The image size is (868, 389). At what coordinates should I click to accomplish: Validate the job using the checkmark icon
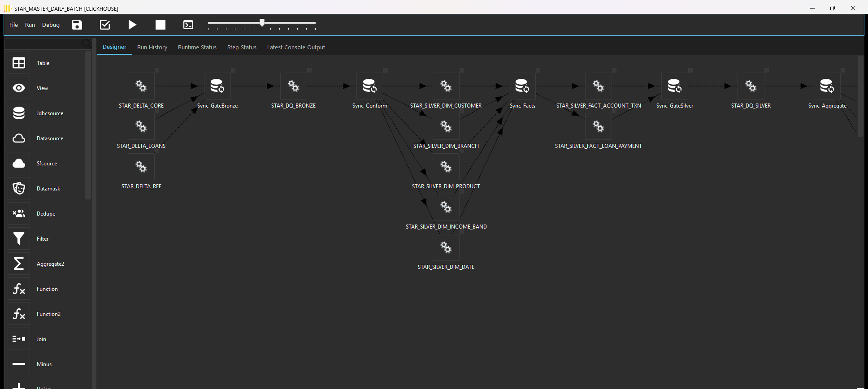105,25
